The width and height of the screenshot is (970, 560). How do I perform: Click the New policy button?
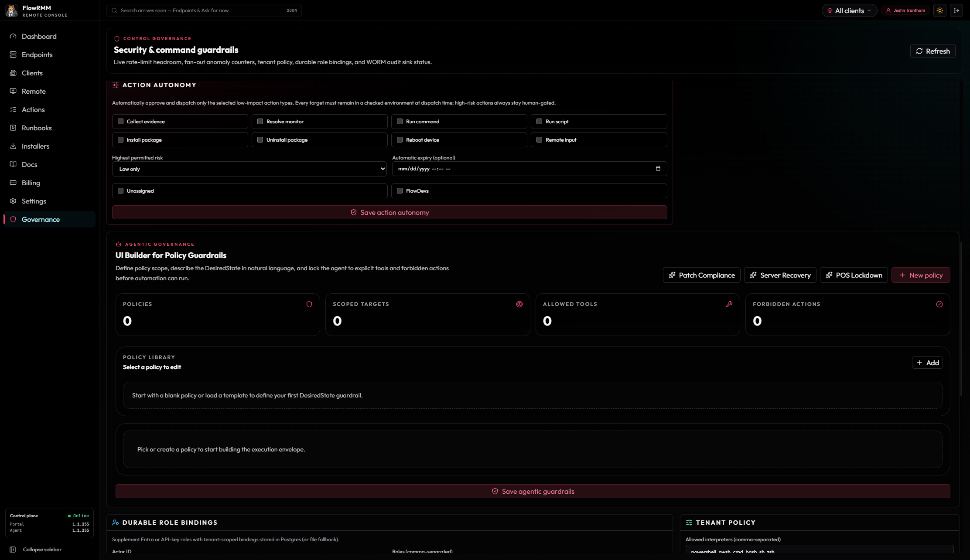tap(921, 275)
